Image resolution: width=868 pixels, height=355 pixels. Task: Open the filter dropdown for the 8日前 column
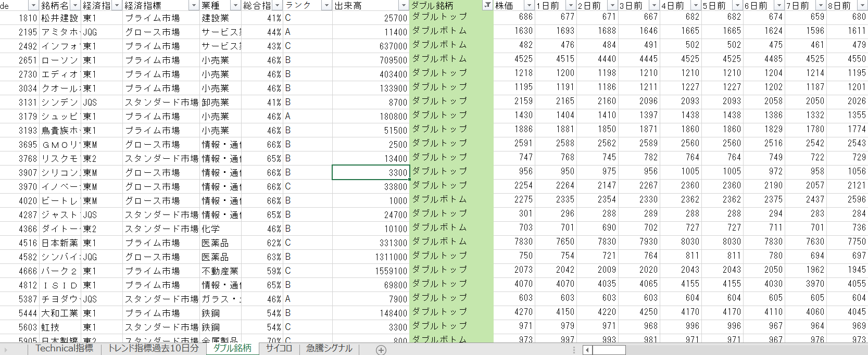tap(862, 5)
